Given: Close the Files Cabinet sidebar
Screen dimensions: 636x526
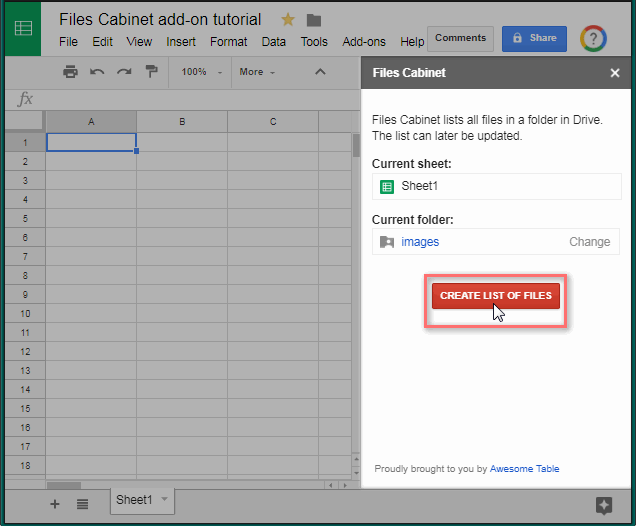Looking at the screenshot, I should coord(615,73).
